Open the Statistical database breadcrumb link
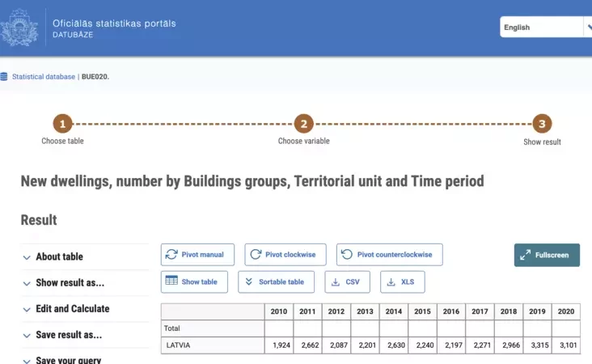The image size is (592, 364). [x=44, y=77]
